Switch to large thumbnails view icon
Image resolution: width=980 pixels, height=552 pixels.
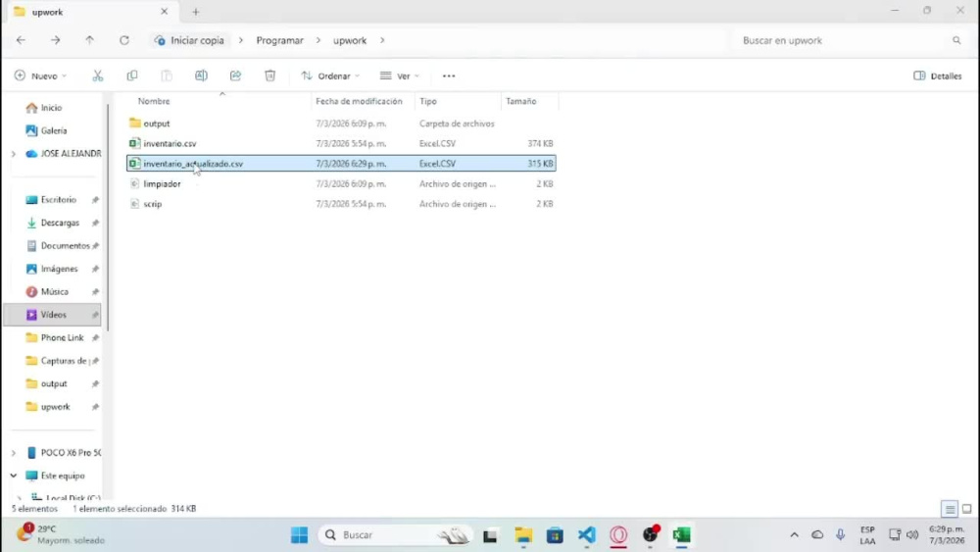tap(966, 509)
